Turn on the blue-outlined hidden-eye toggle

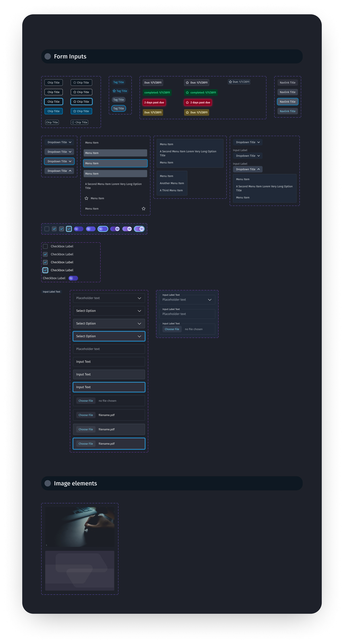(x=103, y=229)
